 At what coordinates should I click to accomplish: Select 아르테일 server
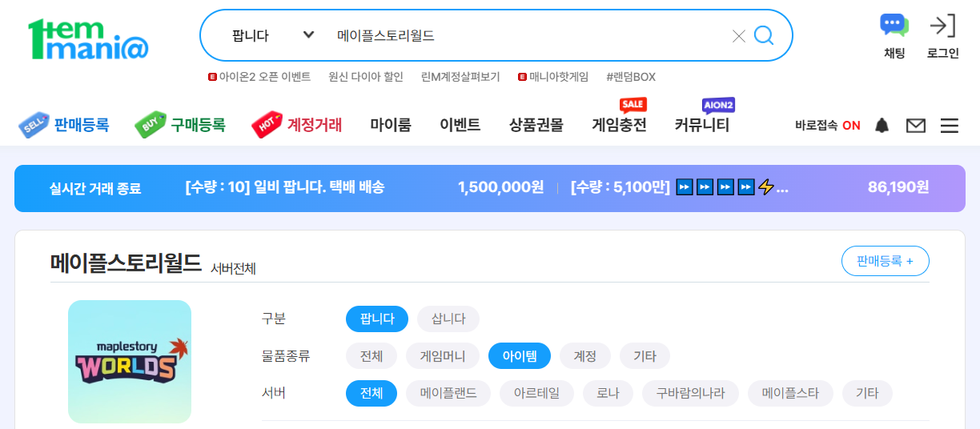click(x=536, y=393)
